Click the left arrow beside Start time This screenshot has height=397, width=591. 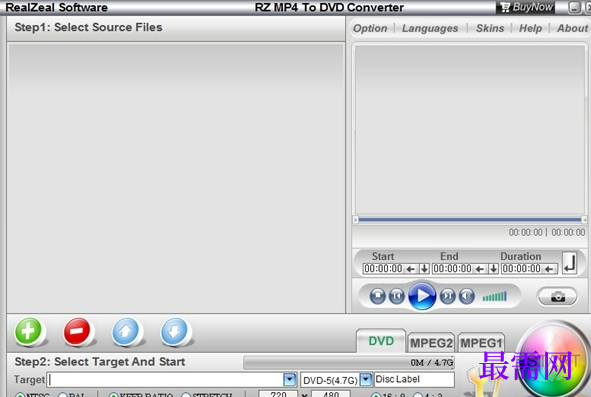[411, 269]
